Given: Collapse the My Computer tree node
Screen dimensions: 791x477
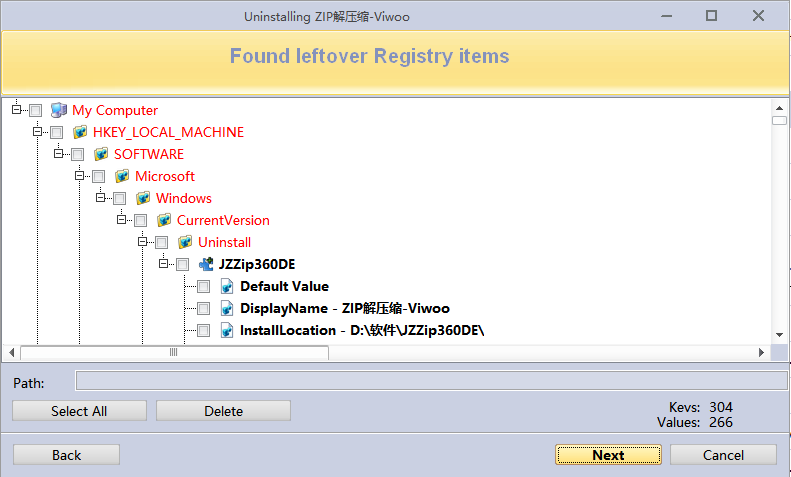Looking at the screenshot, I should (17, 109).
